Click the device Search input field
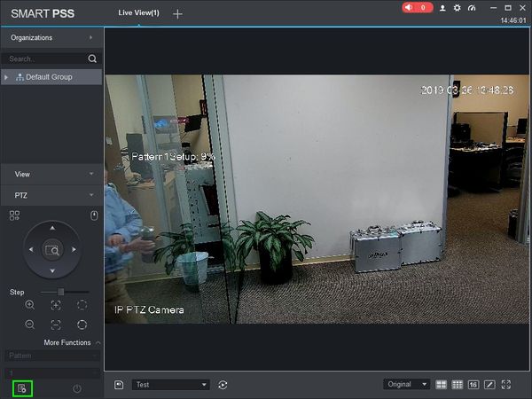532x399 pixels. (x=46, y=59)
